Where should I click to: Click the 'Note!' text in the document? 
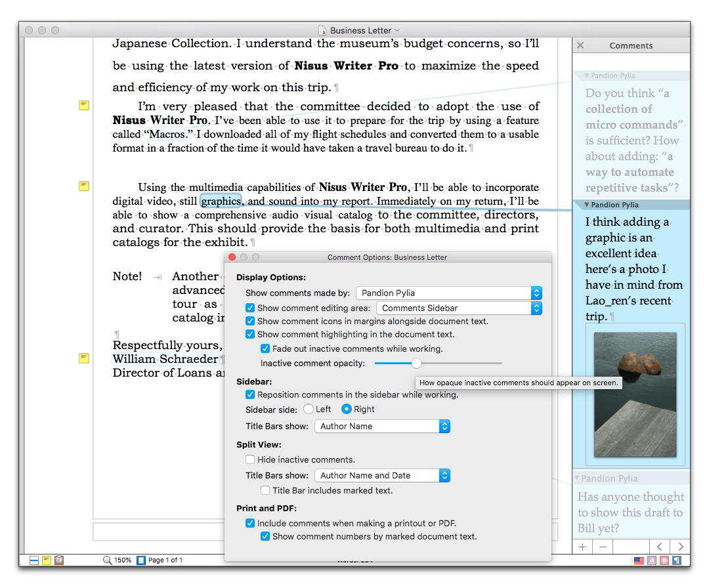coord(127,276)
